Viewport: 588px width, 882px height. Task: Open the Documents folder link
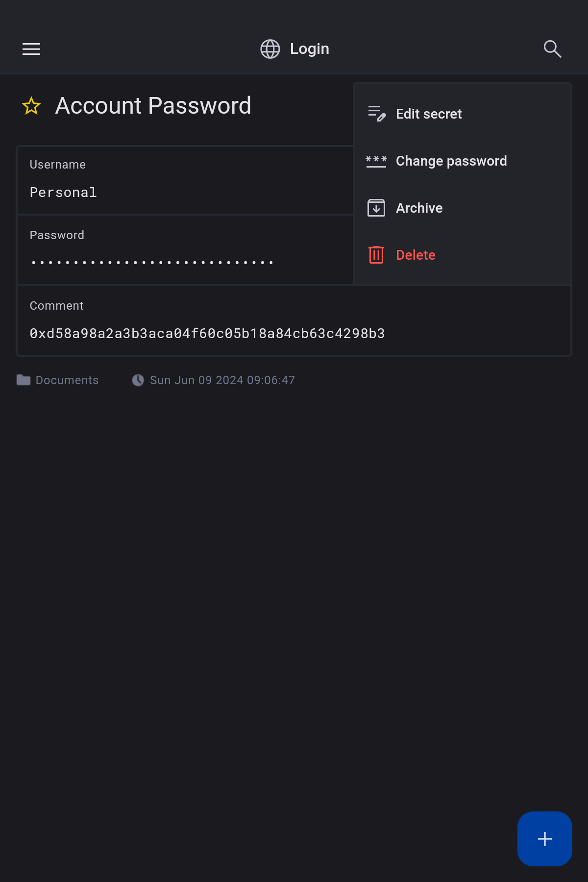pyautogui.click(x=67, y=380)
